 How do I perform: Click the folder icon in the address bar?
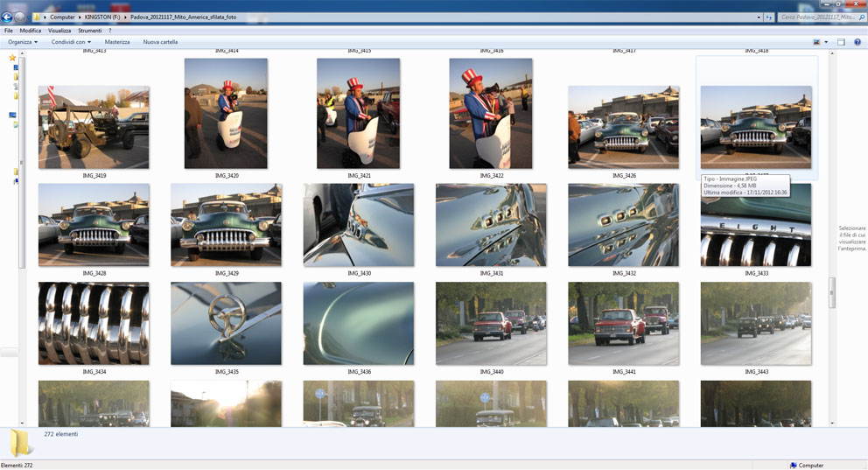click(37, 18)
